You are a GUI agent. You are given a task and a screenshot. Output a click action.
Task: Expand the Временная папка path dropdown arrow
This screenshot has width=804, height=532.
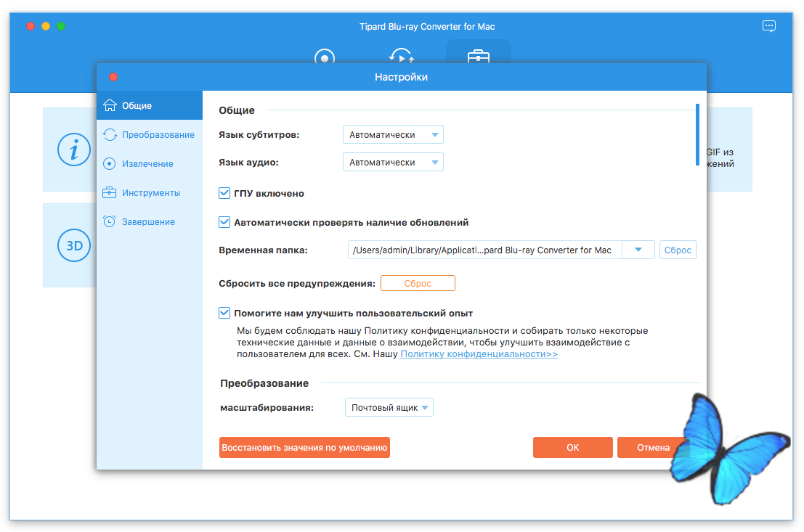[x=638, y=250]
